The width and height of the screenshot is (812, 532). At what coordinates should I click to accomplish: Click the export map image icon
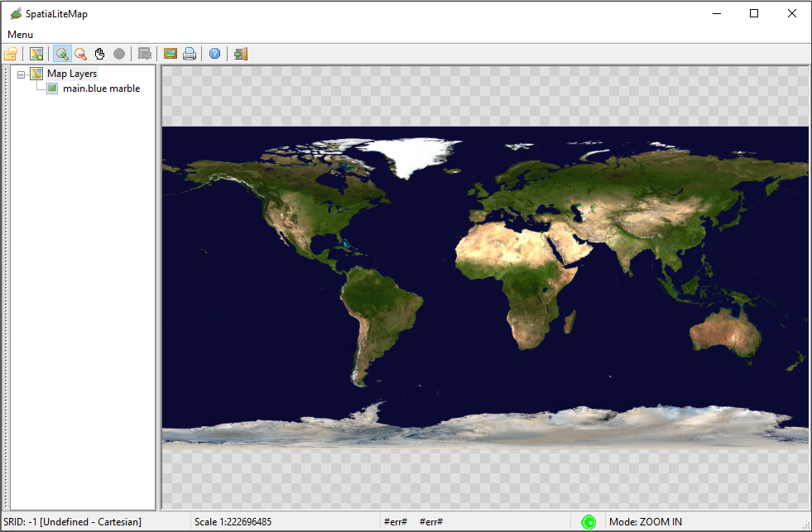pos(171,54)
